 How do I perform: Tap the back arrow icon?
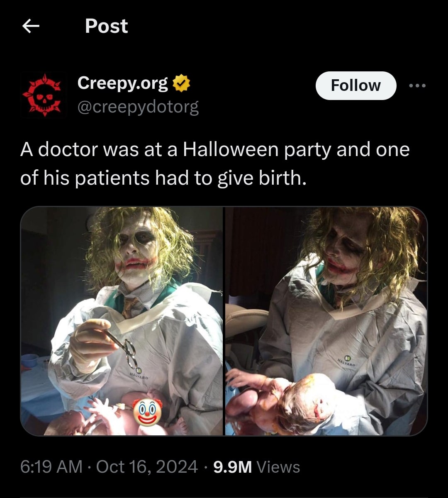click(31, 27)
